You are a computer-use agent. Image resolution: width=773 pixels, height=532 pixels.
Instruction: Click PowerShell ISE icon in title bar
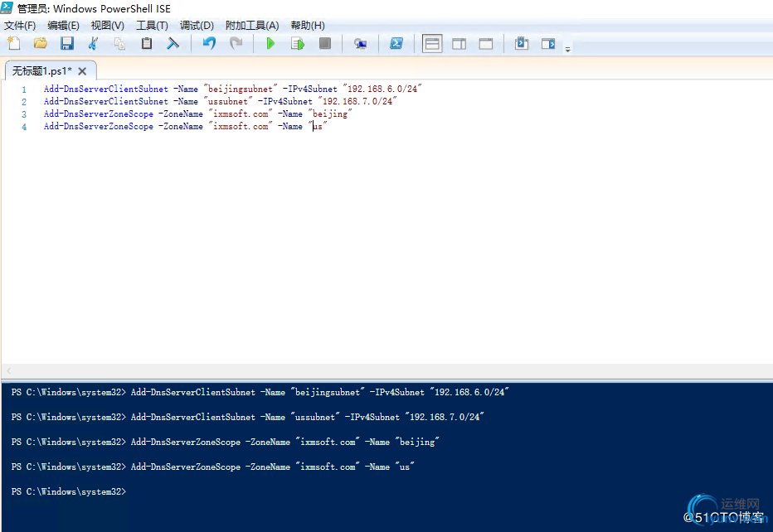7,8
